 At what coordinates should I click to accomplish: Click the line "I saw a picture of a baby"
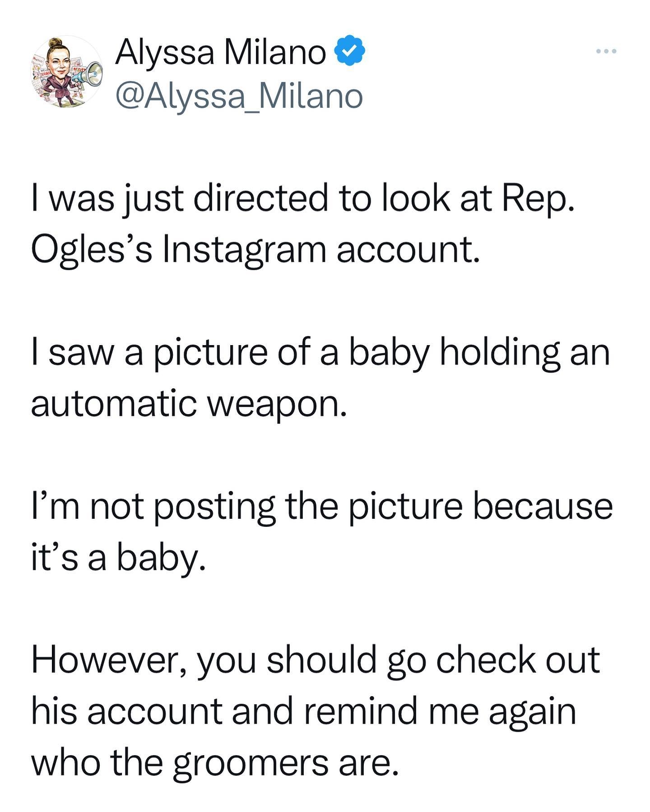click(x=320, y=352)
